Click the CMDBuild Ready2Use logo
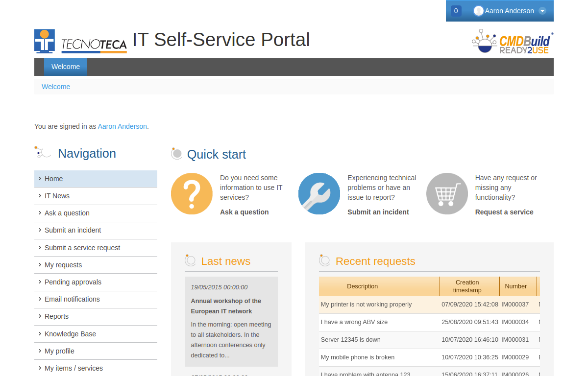The image size is (588, 376). click(x=513, y=42)
